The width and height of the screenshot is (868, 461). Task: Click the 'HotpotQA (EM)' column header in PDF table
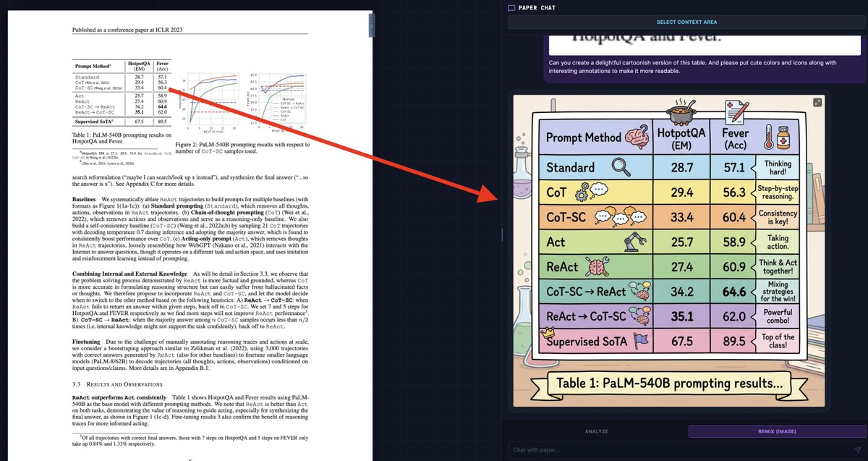pos(139,66)
